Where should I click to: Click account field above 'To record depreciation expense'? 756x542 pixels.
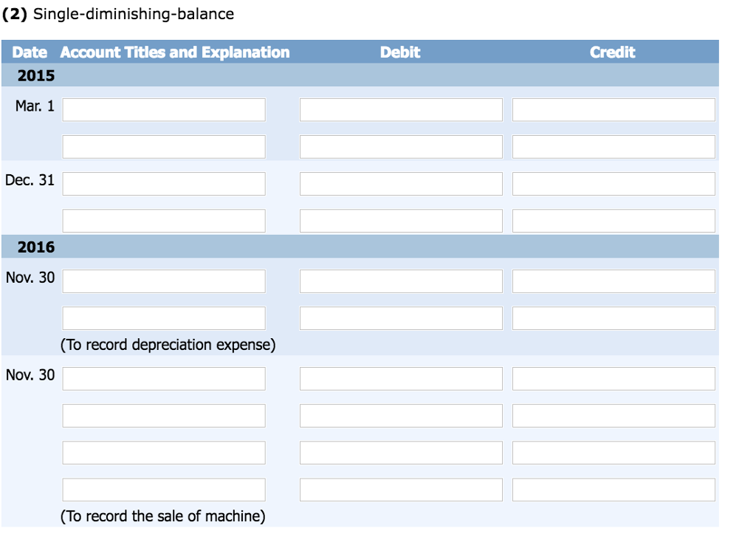164,318
